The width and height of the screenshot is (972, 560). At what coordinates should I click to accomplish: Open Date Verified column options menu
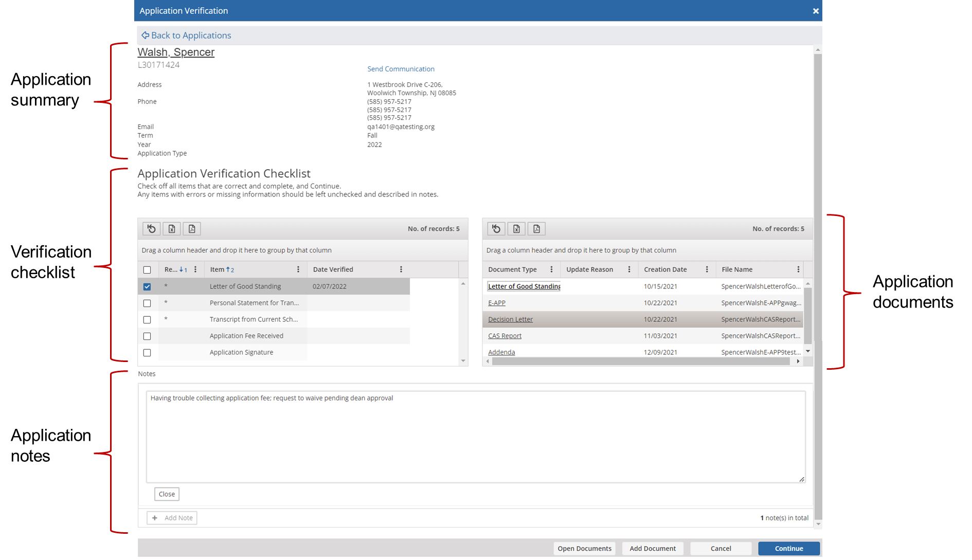401,269
